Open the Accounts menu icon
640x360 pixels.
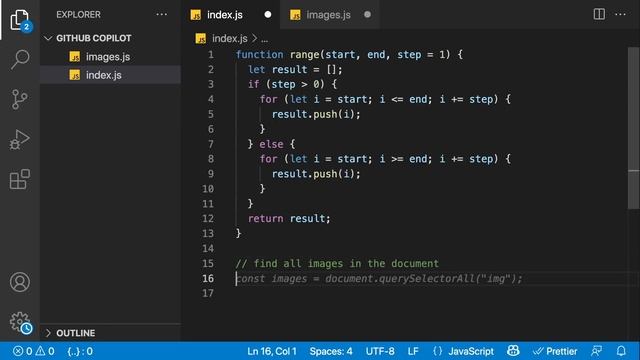pos(20,282)
